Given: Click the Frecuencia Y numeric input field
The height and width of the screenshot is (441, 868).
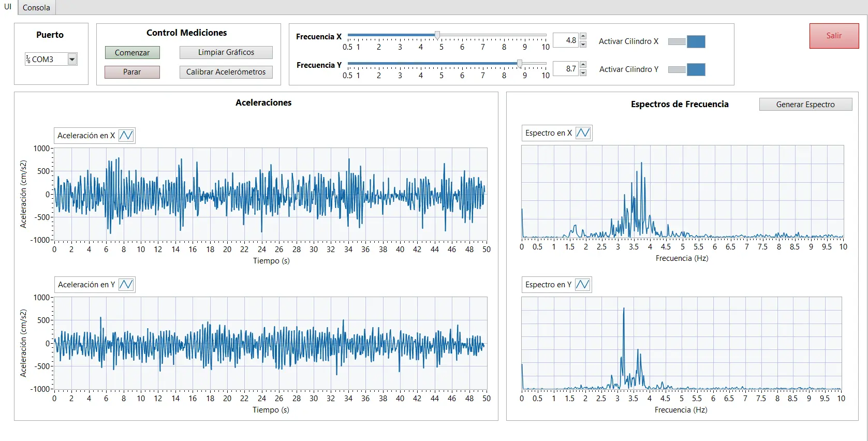Looking at the screenshot, I should click(565, 69).
